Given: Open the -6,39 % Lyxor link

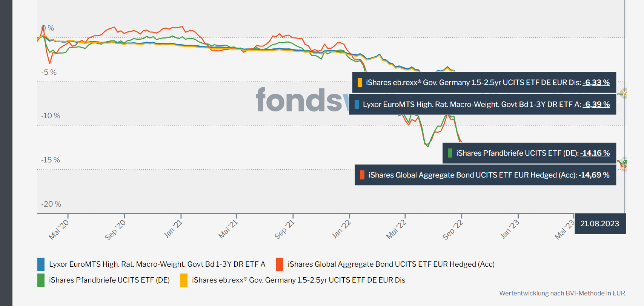Looking at the screenshot, I should pos(596,104).
